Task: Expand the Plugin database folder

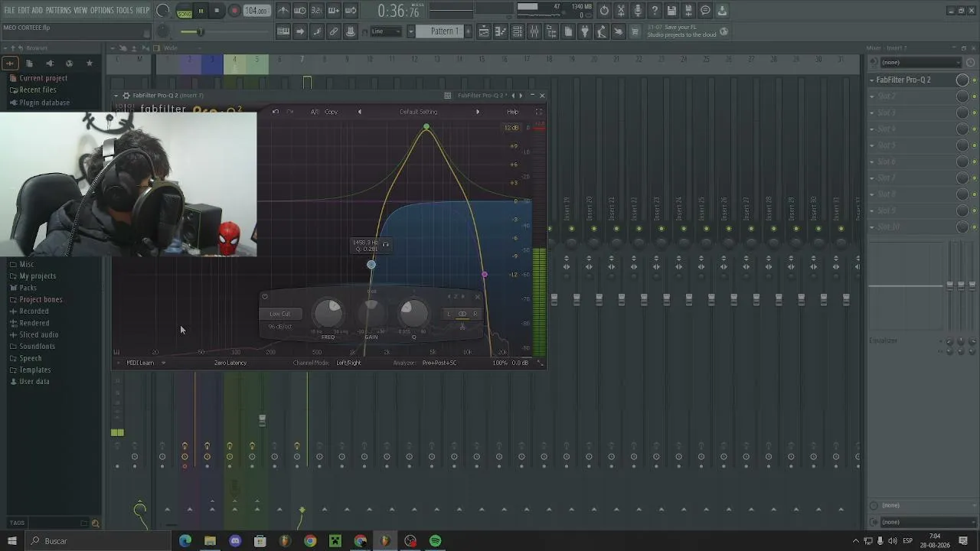Action: (x=44, y=103)
